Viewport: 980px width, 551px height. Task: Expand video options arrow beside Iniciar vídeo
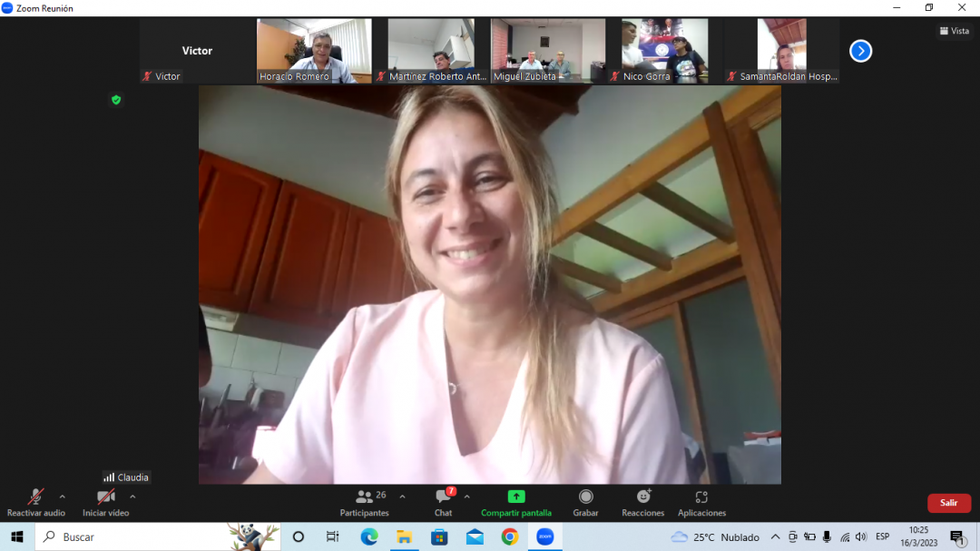pyautogui.click(x=132, y=497)
